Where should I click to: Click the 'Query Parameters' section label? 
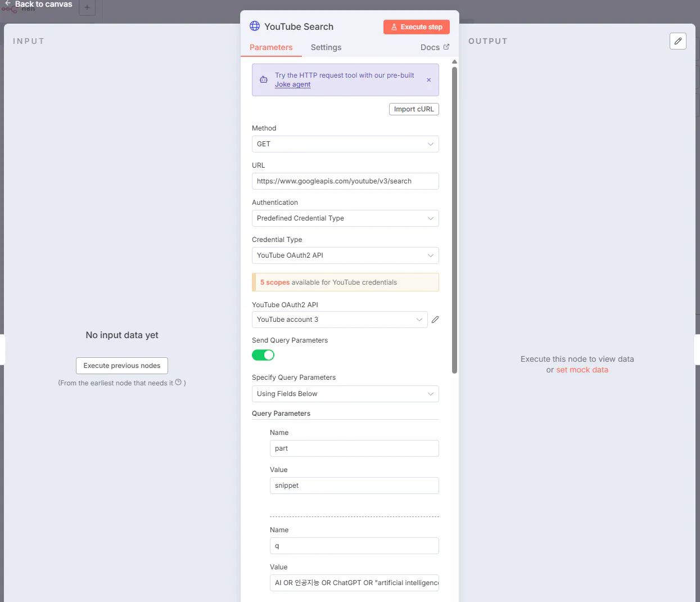[x=281, y=414]
